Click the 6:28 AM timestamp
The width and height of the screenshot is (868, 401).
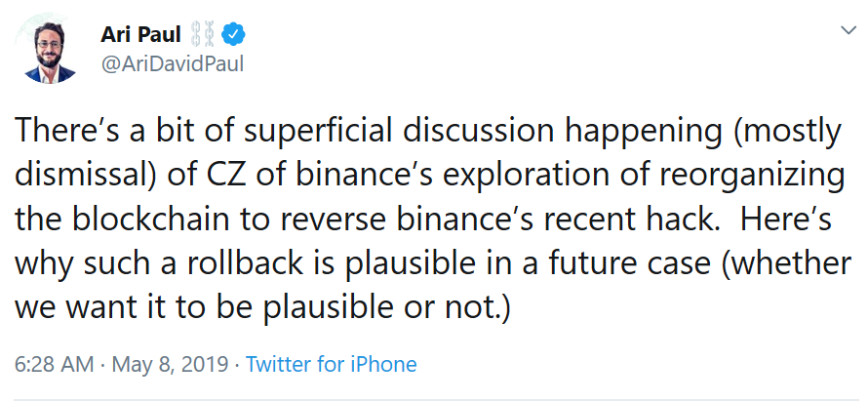click(57, 365)
